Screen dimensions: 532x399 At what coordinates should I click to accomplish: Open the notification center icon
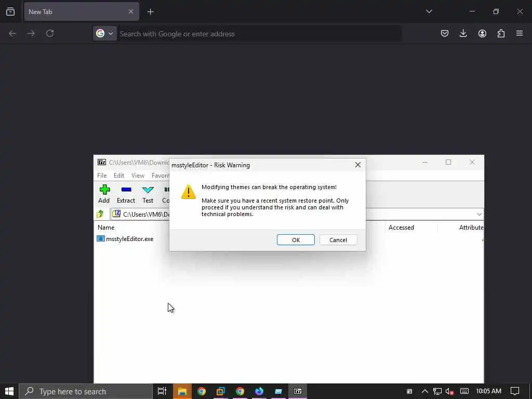point(515,391)
